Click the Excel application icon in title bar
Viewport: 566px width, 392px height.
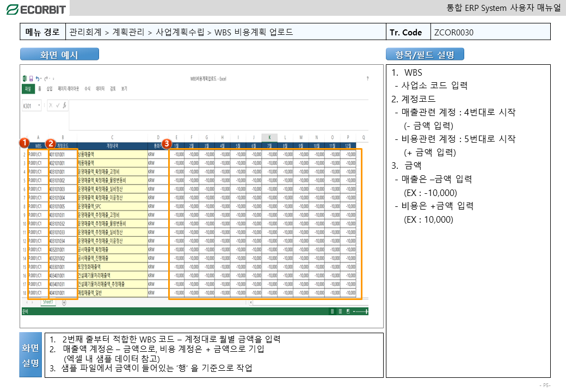point(25,78)
